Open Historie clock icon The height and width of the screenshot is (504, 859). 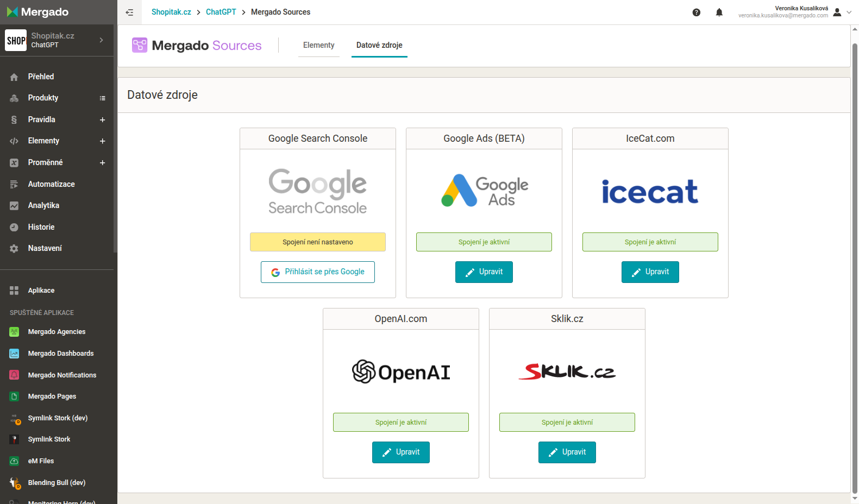click(14, 228)
